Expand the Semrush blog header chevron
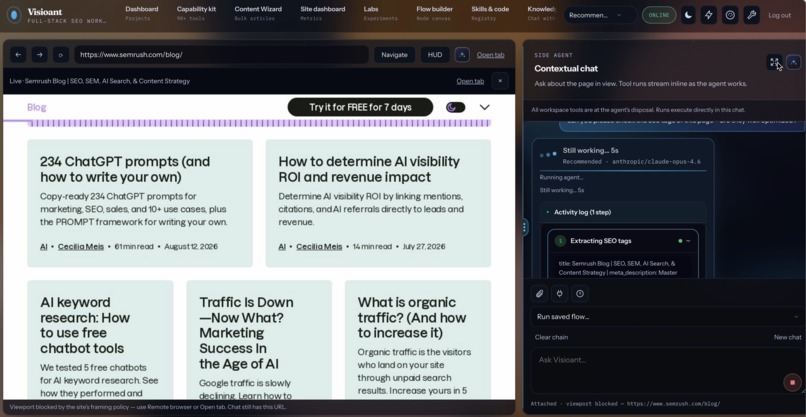This screenshot has height=417, width=806. click(x=484, y=107)
